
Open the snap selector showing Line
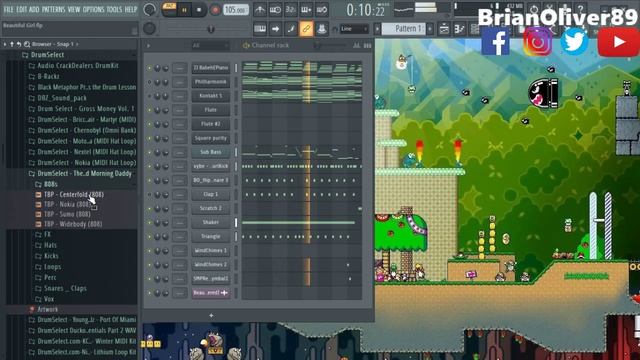tap(354, 29)
